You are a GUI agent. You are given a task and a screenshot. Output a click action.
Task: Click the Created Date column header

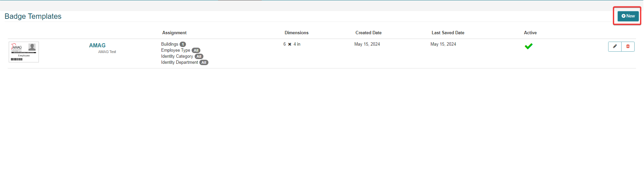point(368,33)
